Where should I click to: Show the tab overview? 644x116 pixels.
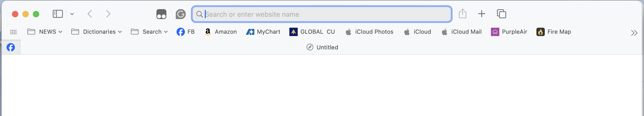pyautogui.click(x=501, y=14)
